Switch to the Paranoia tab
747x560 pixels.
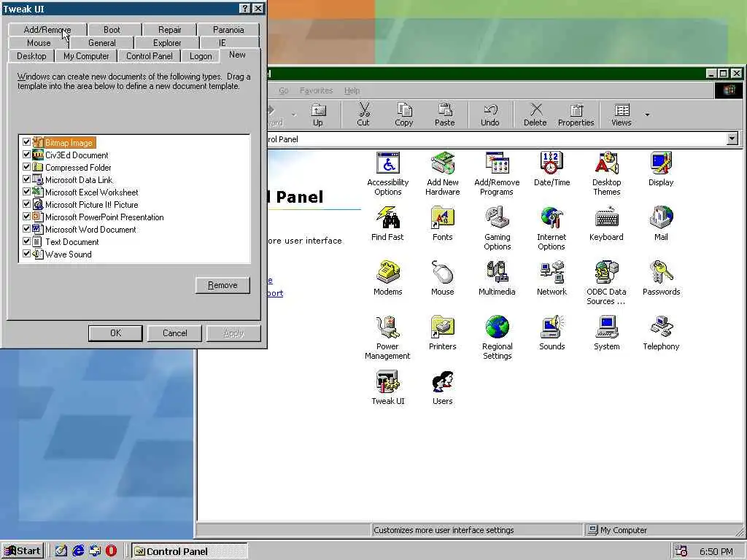click(x=228, y=29)
